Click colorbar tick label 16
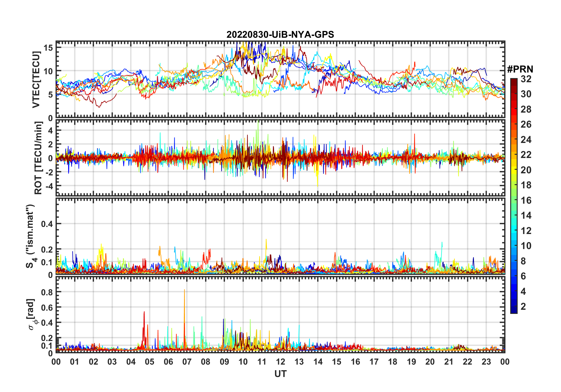 pos(526,200)
